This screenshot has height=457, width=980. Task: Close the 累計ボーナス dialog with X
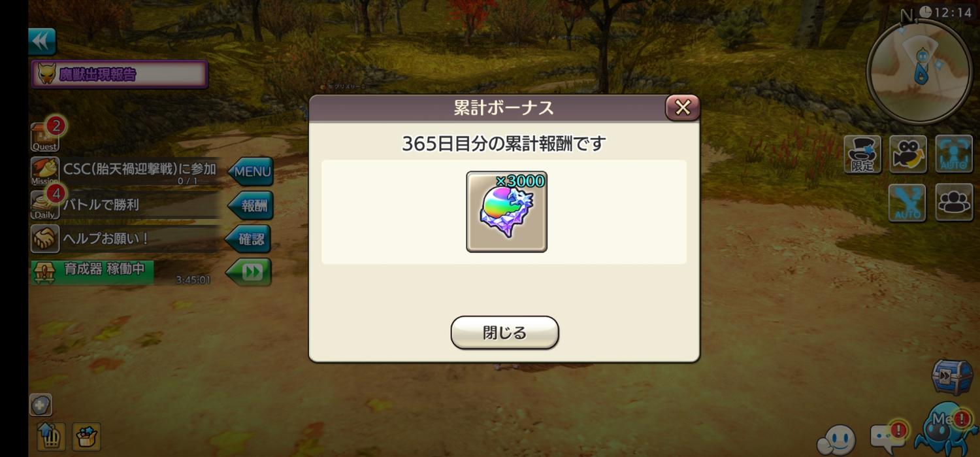click(x=682, y=108)
